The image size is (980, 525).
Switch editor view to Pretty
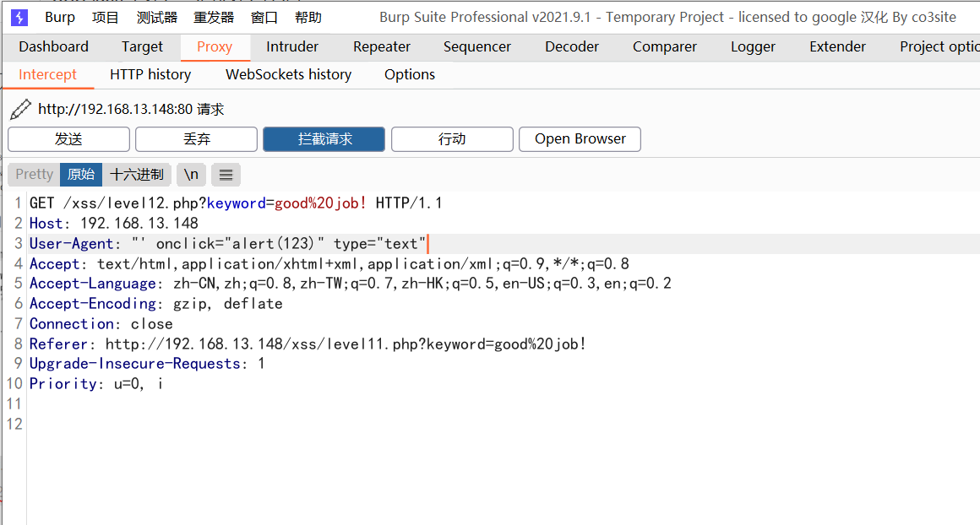tap(35, 175)
